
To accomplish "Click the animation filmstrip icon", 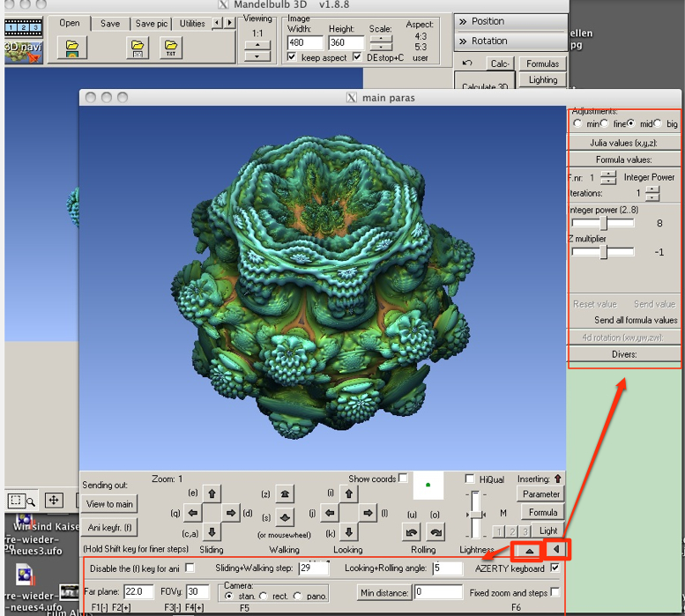I will (24, 27).
